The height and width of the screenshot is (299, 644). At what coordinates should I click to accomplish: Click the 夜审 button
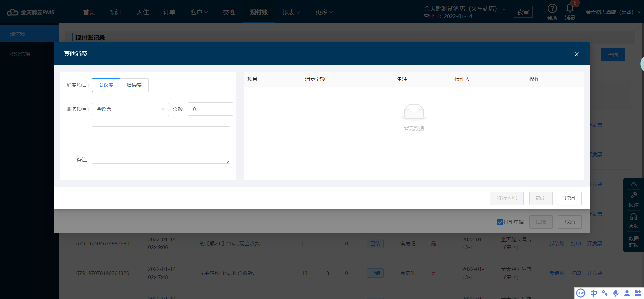[x=523, y=12]
